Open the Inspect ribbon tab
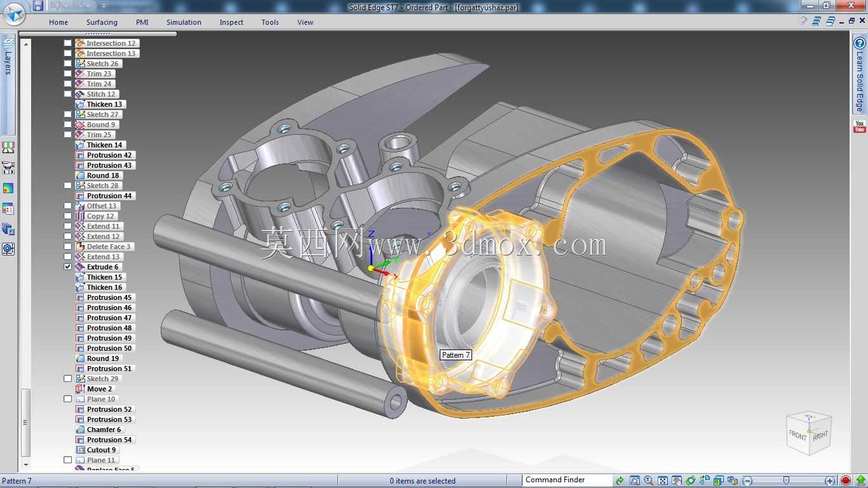 [x=231, y=22]
